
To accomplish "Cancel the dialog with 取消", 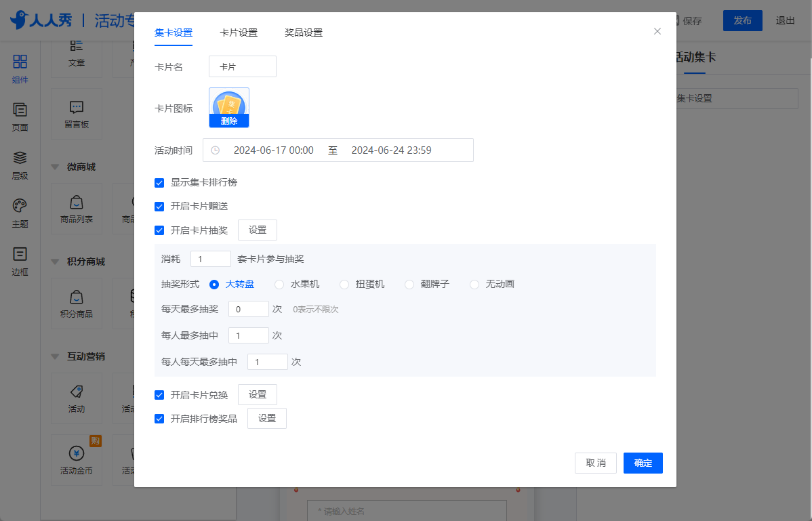I will tap(596, 463).
